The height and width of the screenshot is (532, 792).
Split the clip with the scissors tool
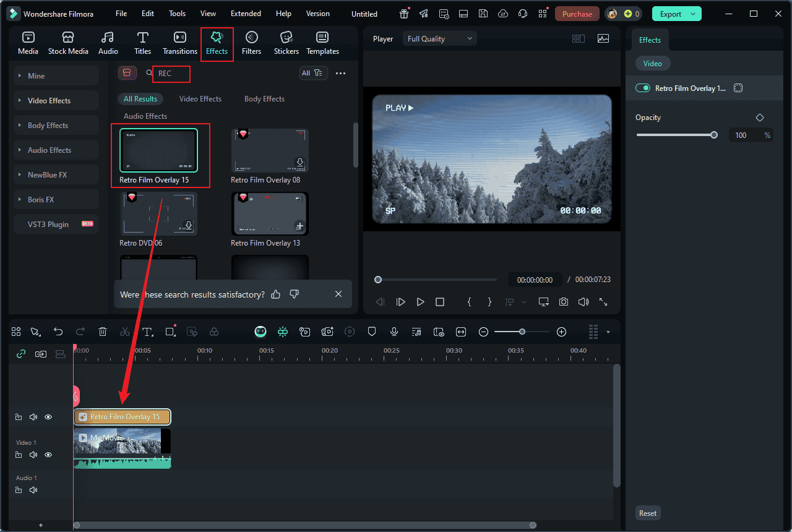point(124,332)
